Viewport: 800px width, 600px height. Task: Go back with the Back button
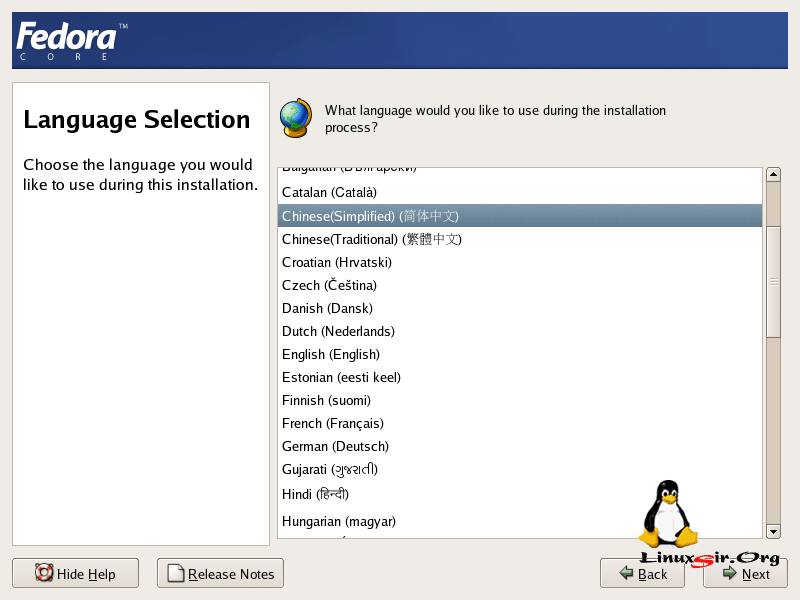coord(642,573)
